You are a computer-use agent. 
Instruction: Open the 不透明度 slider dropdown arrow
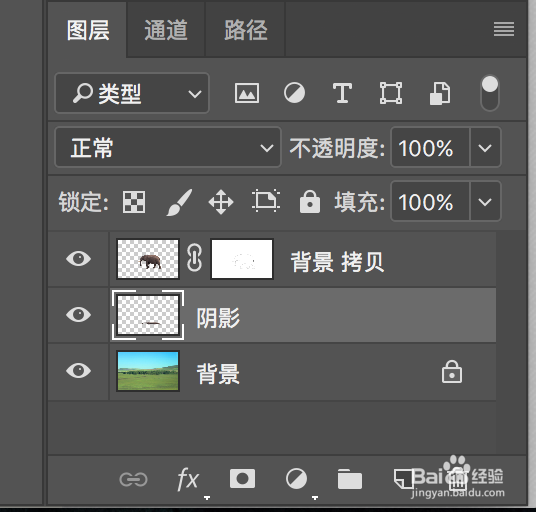point(485,147)
